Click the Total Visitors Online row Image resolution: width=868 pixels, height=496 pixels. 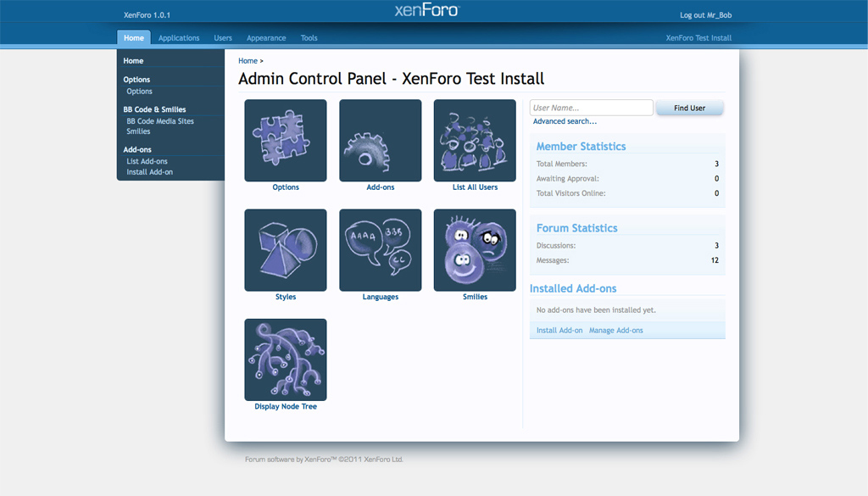click(x=627, y=194)
